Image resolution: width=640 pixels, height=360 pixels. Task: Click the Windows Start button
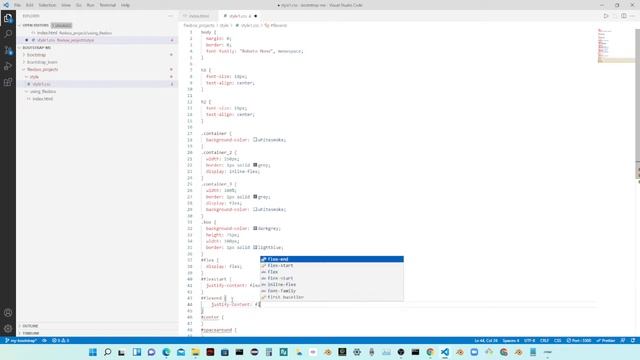[x=93, y=352]
